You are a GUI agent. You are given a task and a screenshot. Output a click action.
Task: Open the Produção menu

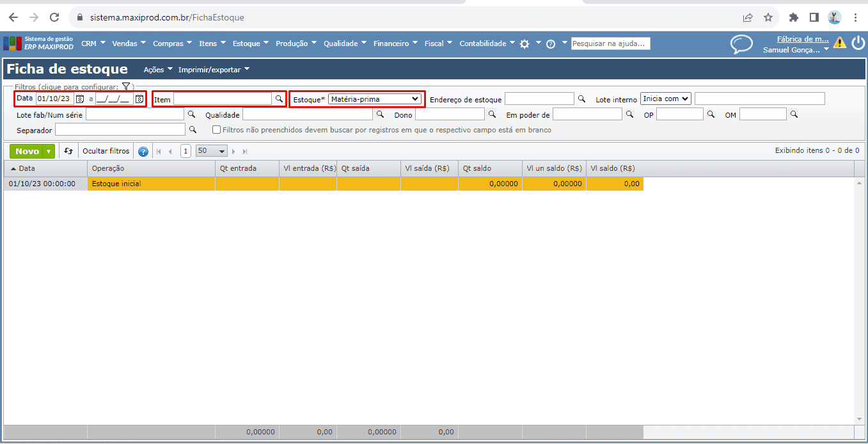coord(296,44)
